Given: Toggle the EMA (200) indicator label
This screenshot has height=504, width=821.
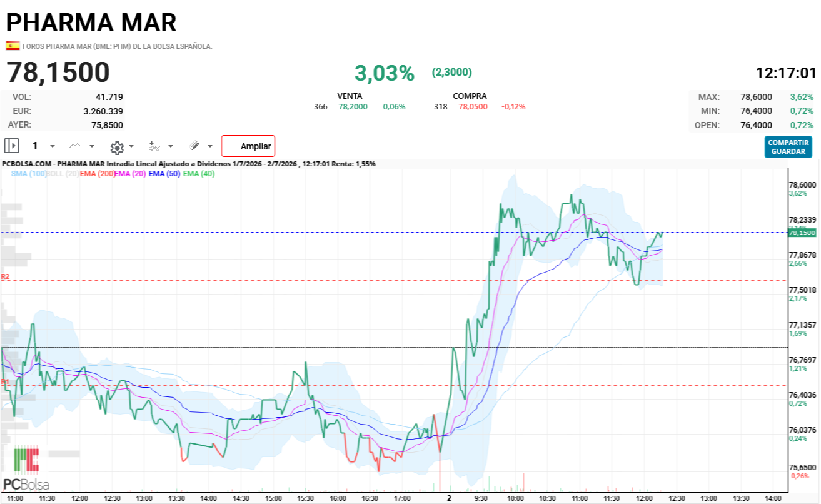Looking at the screenshot, I should click(x=97, y=174).
